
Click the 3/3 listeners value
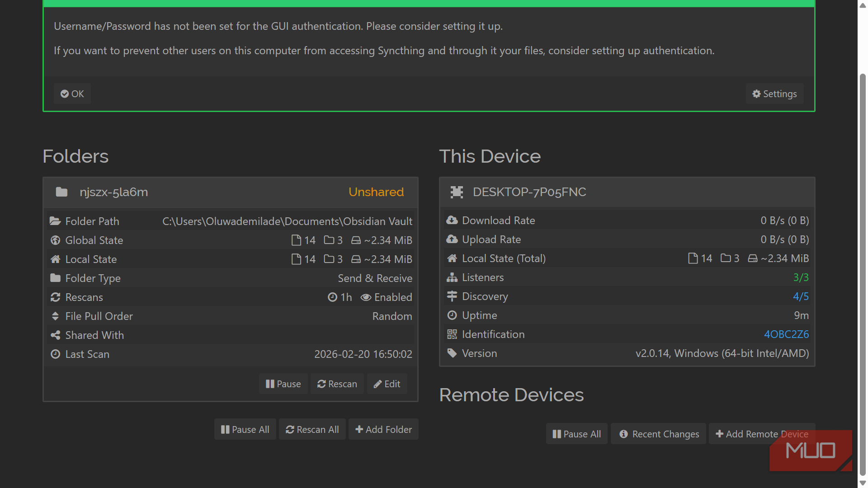pyautogui.click(x=801, y=277)
